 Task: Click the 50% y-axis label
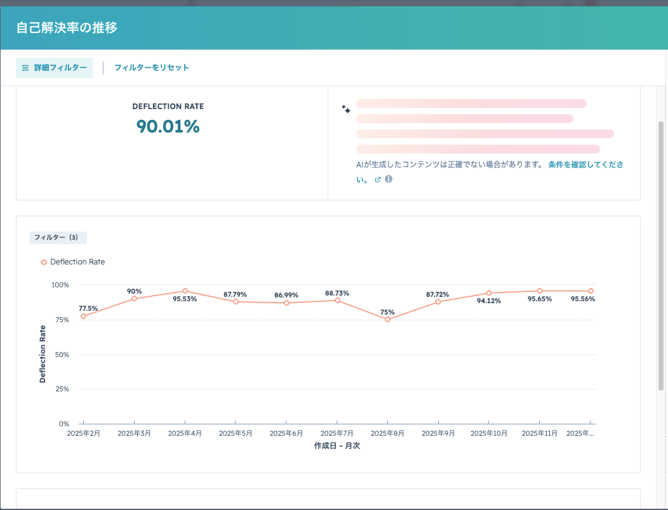pos(62,354)
